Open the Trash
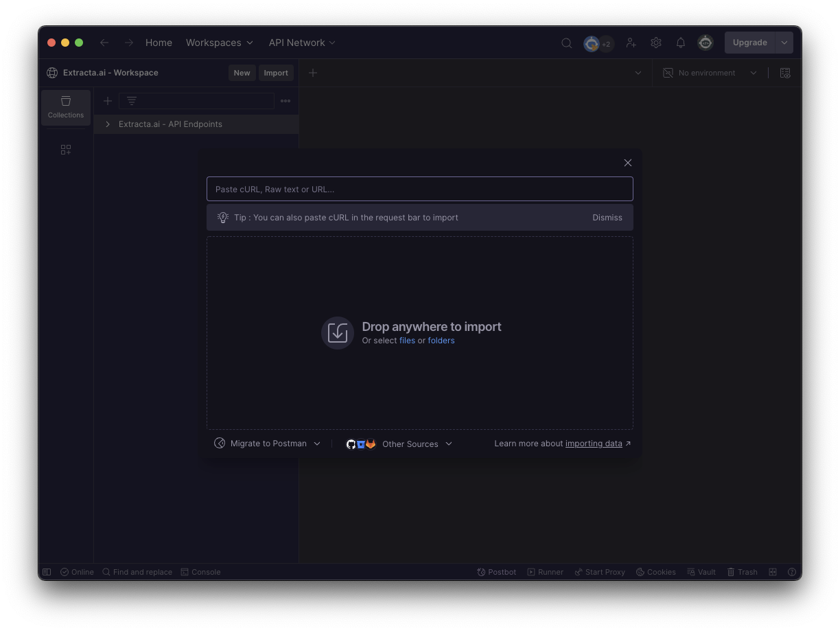This screenshot has width=840, height=631. coord(743,572)
